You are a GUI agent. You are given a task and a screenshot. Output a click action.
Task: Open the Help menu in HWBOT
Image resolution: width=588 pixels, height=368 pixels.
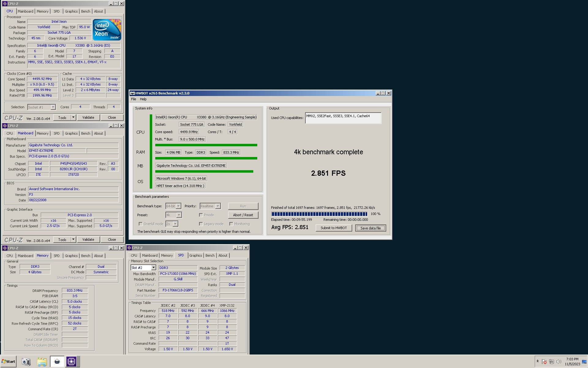143,99
